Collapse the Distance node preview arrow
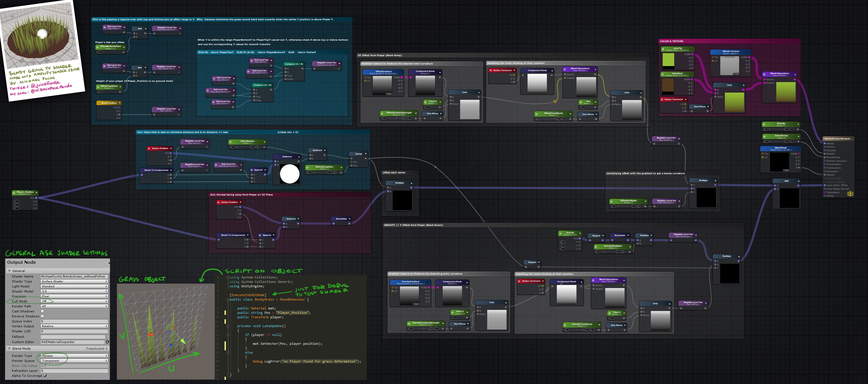 [x=298, y=157]
